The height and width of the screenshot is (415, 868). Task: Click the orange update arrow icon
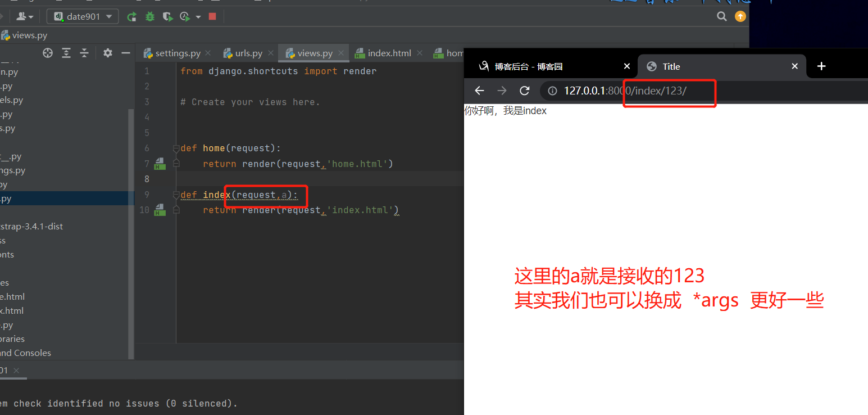click(x=740, y=16)
